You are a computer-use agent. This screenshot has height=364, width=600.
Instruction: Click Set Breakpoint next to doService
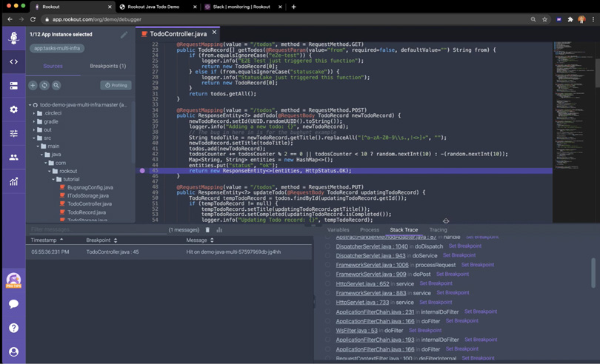tap(459, 255)
